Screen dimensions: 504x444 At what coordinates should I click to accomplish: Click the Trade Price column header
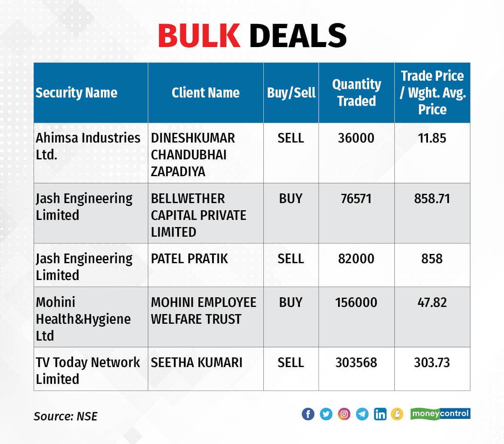click(x=432, y=92)
